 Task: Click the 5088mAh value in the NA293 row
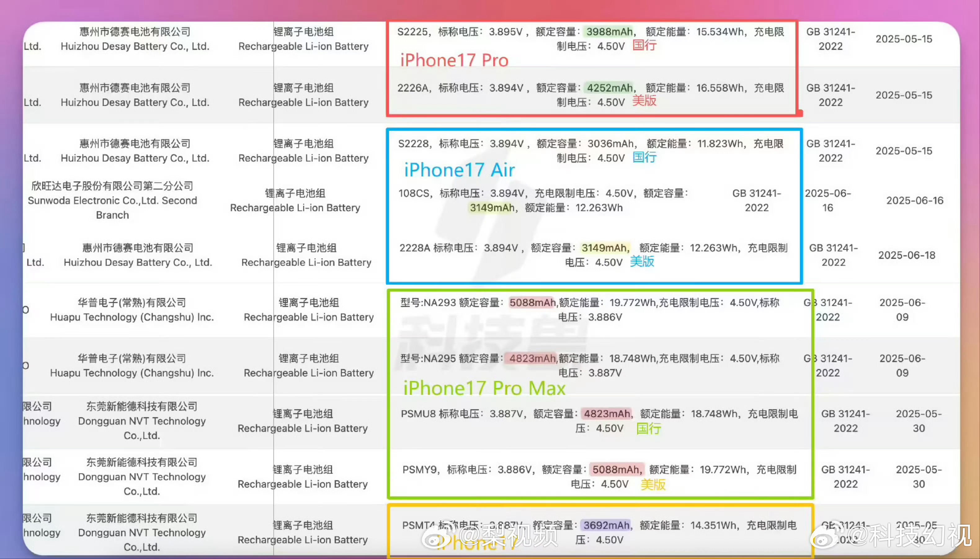pyautogui.click(x=532, y=302)
